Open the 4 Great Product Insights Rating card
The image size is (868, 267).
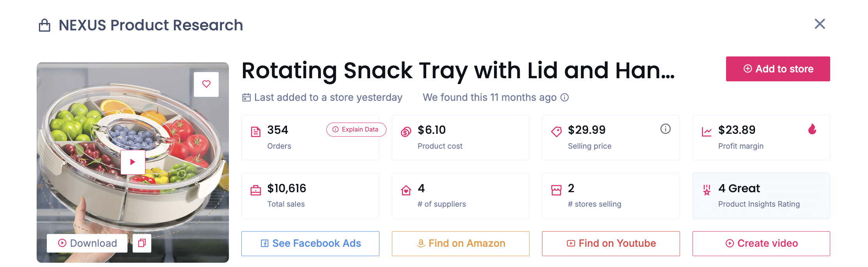click(x=761, y=196)
